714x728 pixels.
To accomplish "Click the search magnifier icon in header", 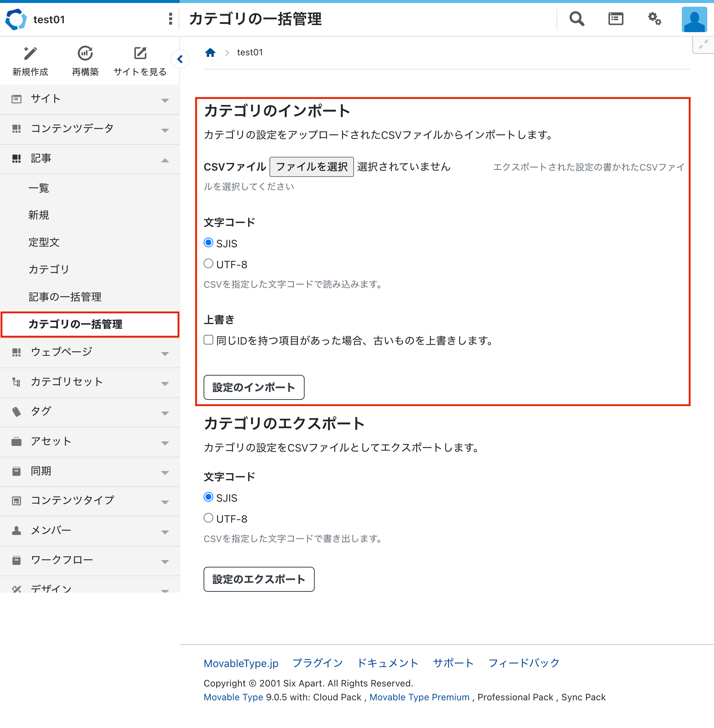I will (x=576, y=19).
